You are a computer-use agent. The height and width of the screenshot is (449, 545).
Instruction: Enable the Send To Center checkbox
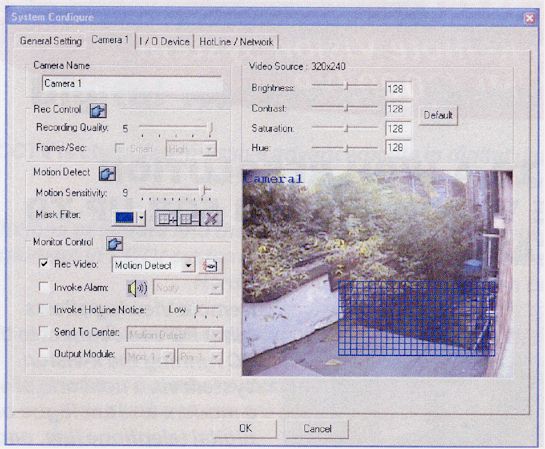pyautogui.click(x=43, y=331)
